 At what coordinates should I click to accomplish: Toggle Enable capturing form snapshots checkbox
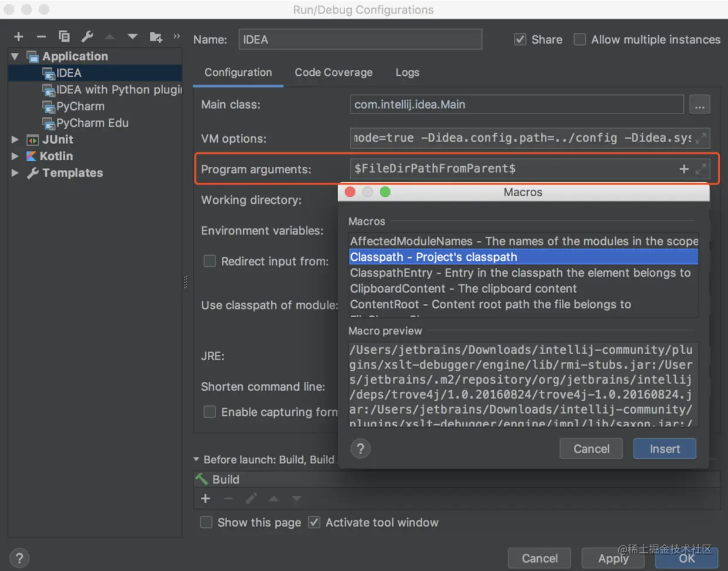tap(210, 412)
